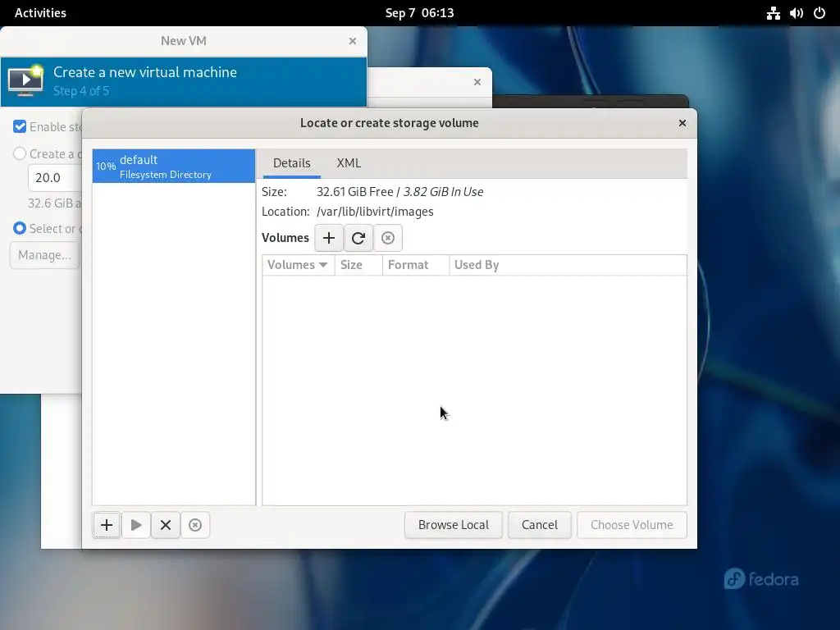Click the Browse Local button
The image size is (840, 630).
click(x=453, y=525)
